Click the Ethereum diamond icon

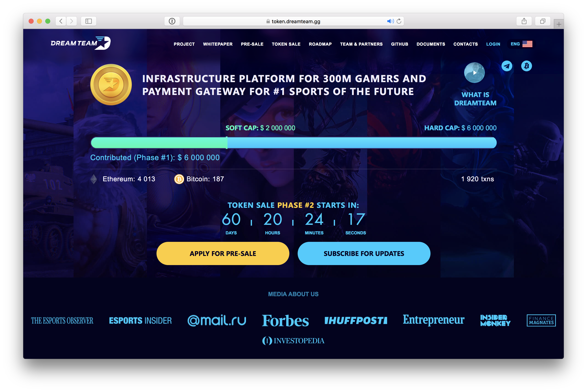click(94, 179)
